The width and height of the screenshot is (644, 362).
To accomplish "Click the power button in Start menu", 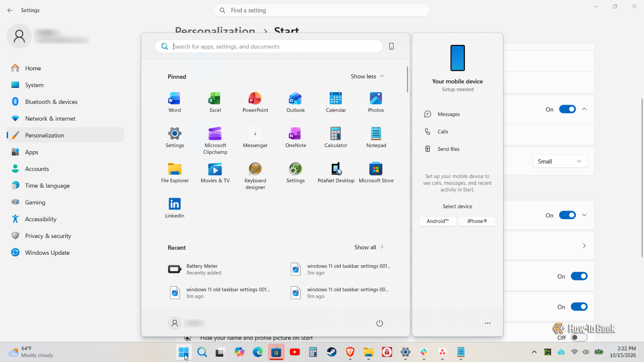I will tap(379, 323).
